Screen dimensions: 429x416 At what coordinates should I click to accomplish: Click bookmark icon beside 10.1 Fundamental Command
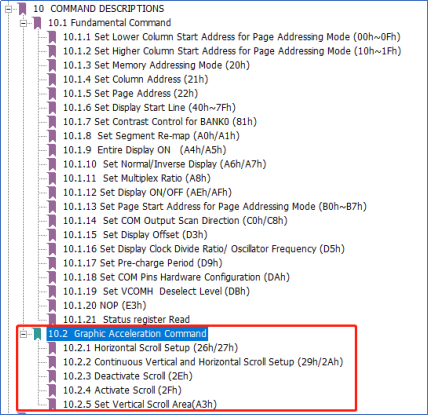tap(37, 23)
